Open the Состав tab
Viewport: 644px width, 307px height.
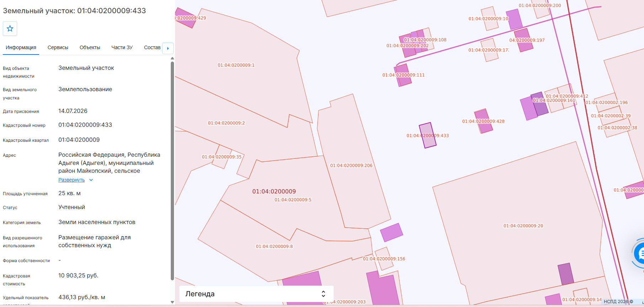[x=152, y=47]
